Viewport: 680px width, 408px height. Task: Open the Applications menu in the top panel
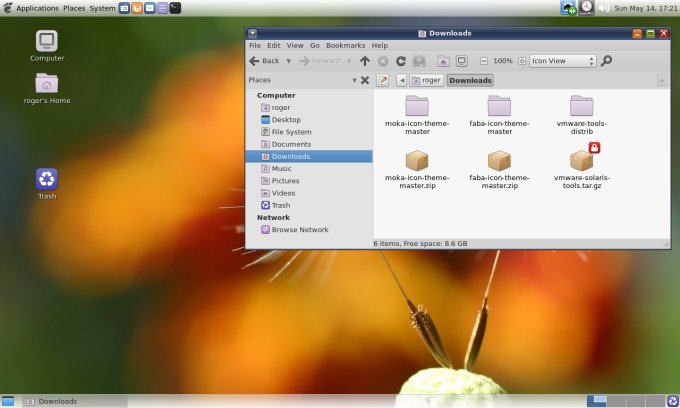[x=37, y=8]
